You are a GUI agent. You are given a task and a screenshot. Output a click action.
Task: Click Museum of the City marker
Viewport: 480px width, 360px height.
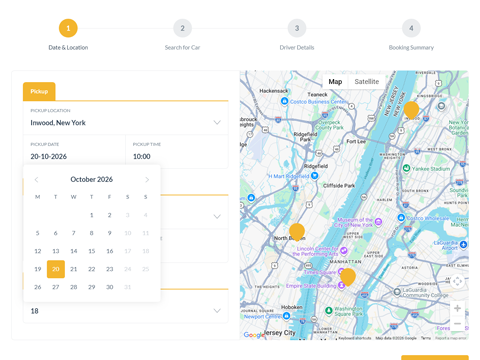[x=378, y=222]
